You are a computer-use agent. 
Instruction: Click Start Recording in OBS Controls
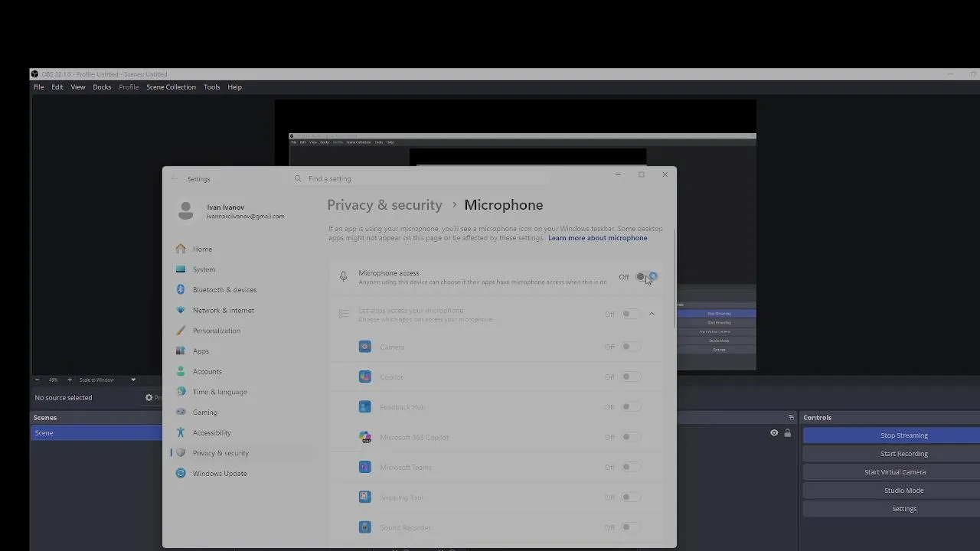click(x=903, y=454)
